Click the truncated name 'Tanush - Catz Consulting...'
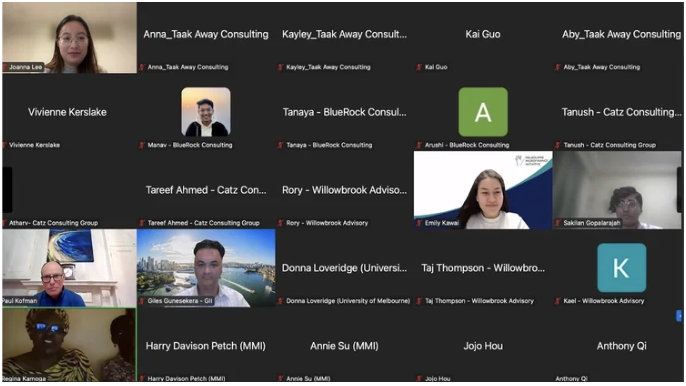The height and width of the screenshot is (386, 686). pyautogui.click(x=622, y=112)
